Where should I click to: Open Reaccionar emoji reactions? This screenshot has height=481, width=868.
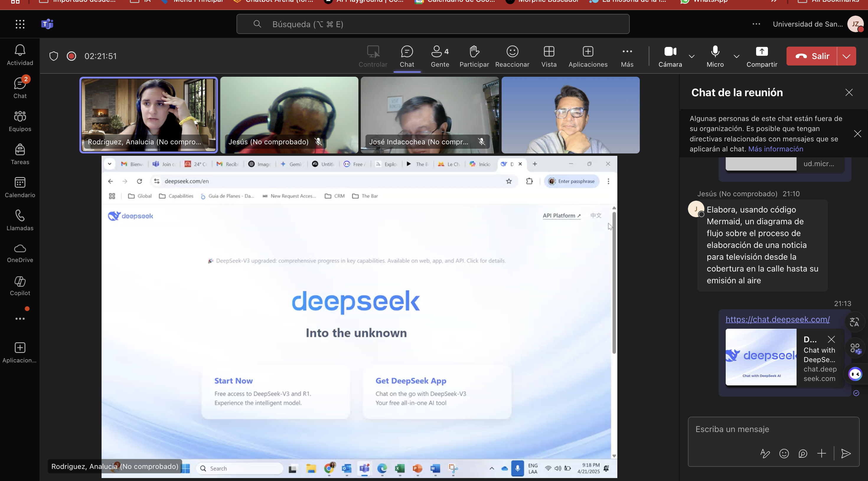tap(512, 56)
